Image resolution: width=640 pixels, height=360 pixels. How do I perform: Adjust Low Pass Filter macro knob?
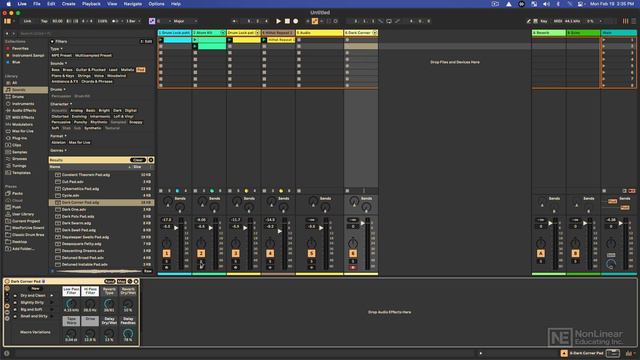coord(71,304)
